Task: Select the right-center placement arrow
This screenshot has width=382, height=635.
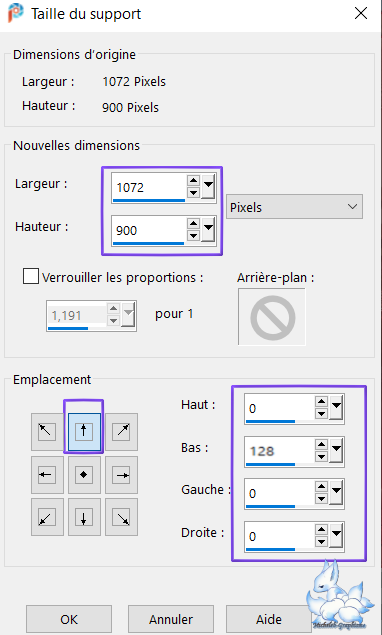Action: pyautogui.click(x=122, y=475)
